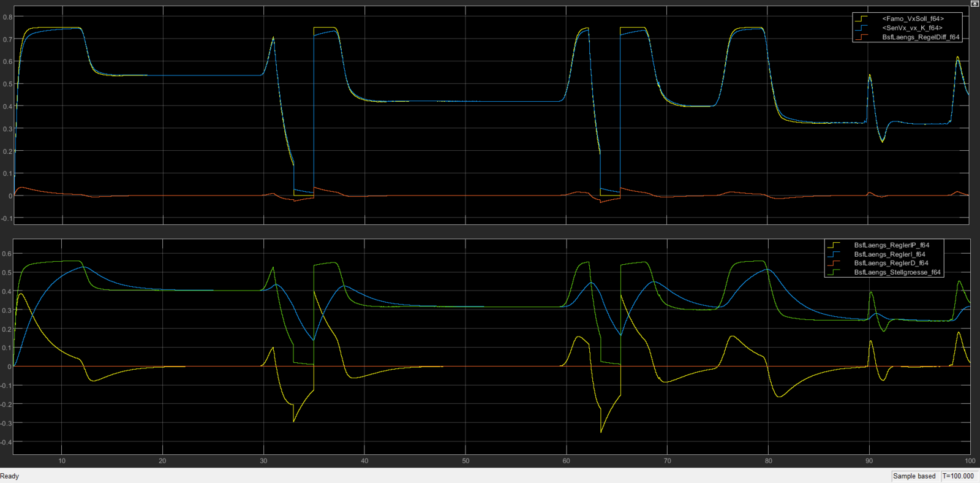Click the BsfLaengs_ReglerI_f64 legend text

889,254
